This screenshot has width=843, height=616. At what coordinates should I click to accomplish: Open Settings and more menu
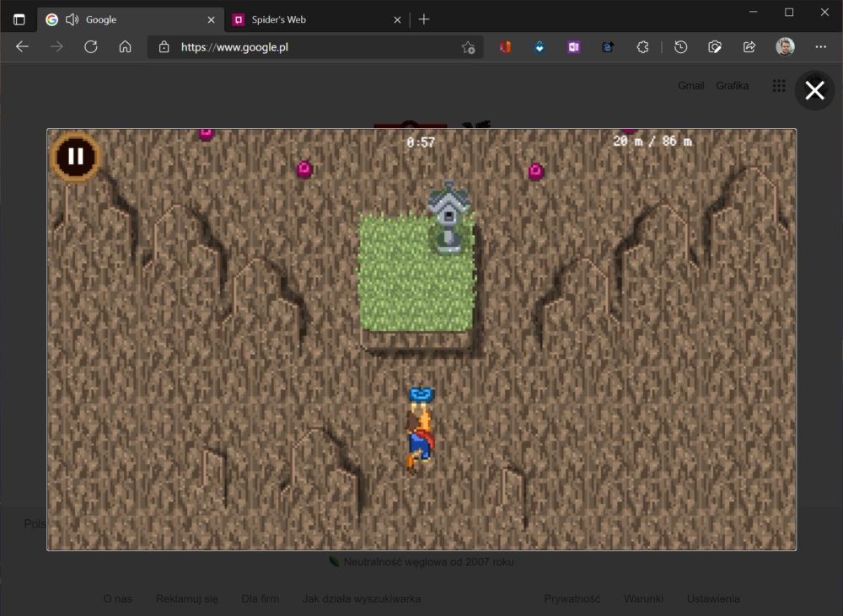(820, 47)
